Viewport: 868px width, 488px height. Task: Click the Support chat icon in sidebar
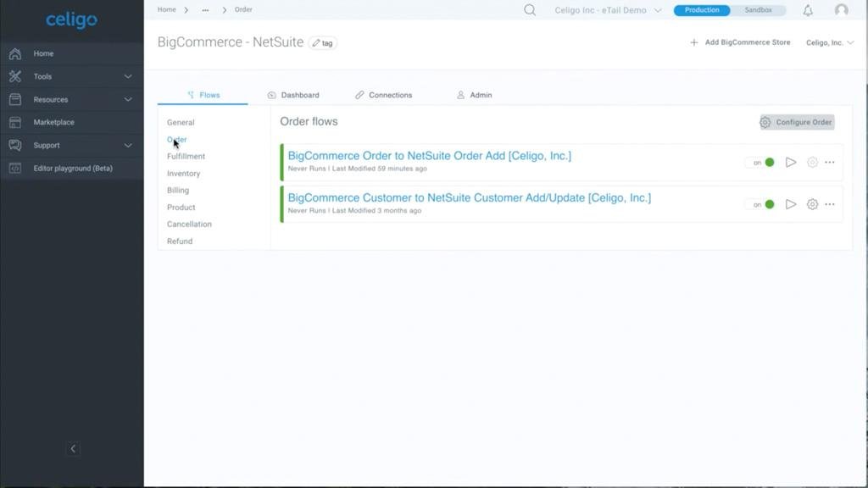tap(15, 145)
